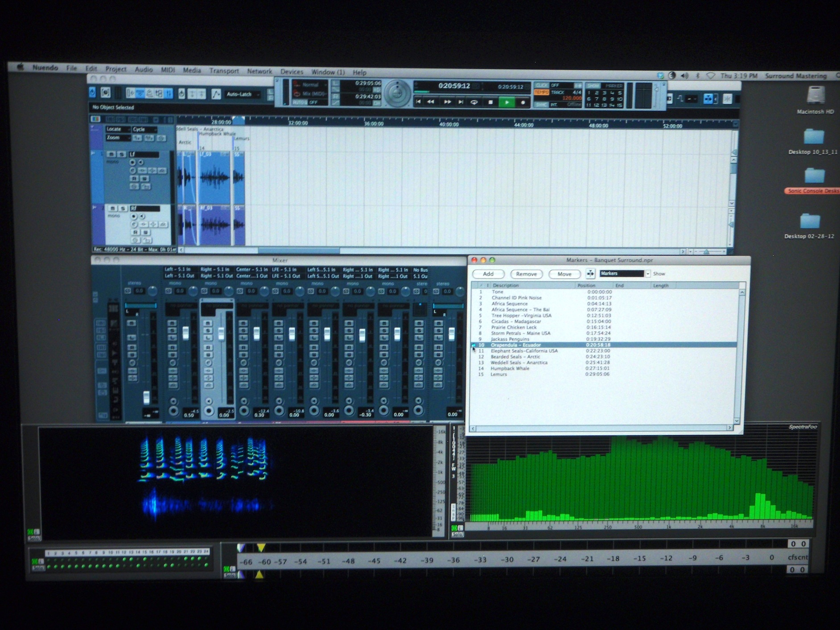Select the Humpback Whale marker row
The height and width of the screenshot is (630, 840).
pos(510,368)
